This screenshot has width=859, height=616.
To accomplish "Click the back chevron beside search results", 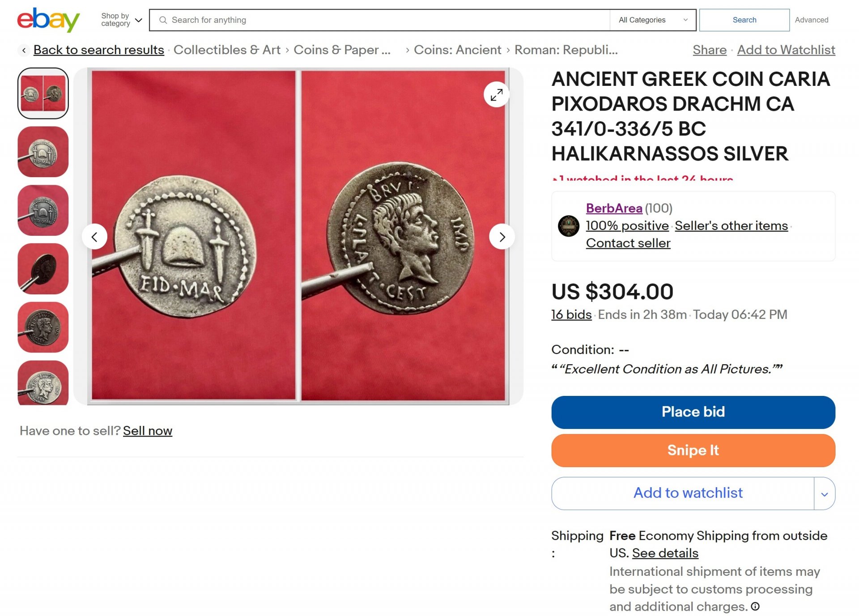I will (x=24, y=50).
